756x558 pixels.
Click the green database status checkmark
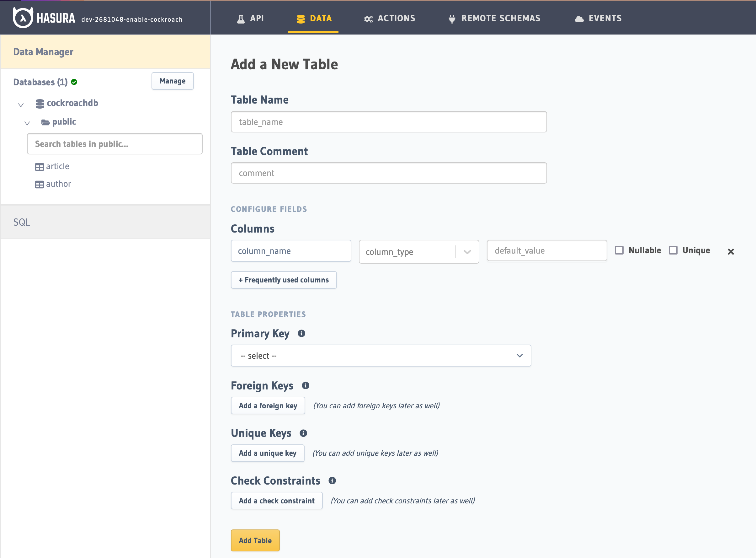(74, 82)
